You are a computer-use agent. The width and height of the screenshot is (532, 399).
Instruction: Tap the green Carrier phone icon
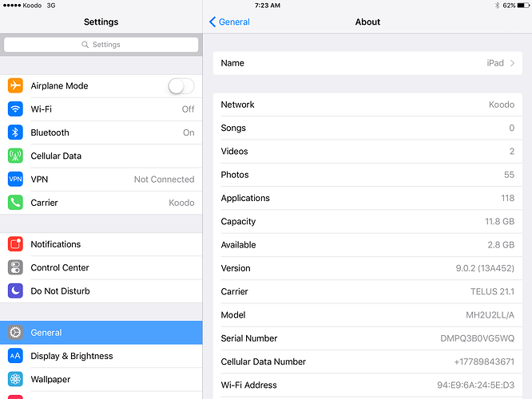(x=15, y=203)
